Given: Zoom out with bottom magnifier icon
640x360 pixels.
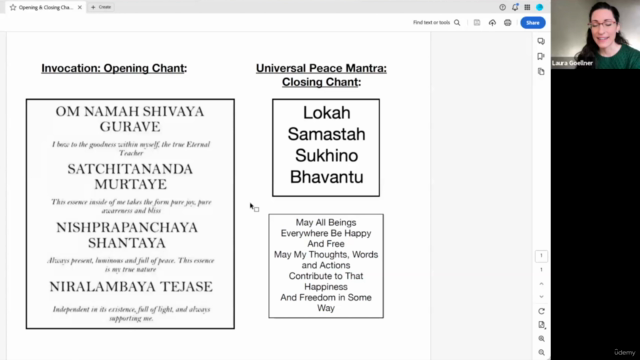Looking at the screenshot, I should pos(541,352).
